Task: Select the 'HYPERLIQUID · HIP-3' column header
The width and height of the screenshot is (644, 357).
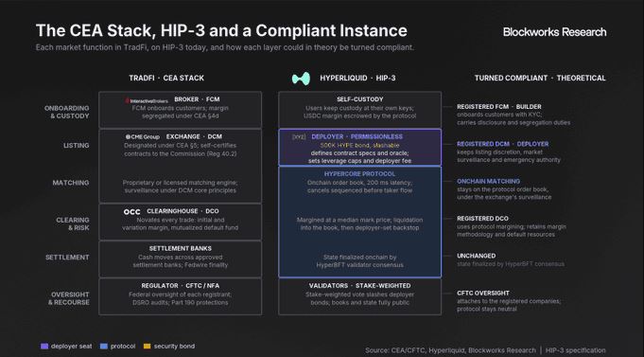Action: pyautogui.click(x=357, y=79)
